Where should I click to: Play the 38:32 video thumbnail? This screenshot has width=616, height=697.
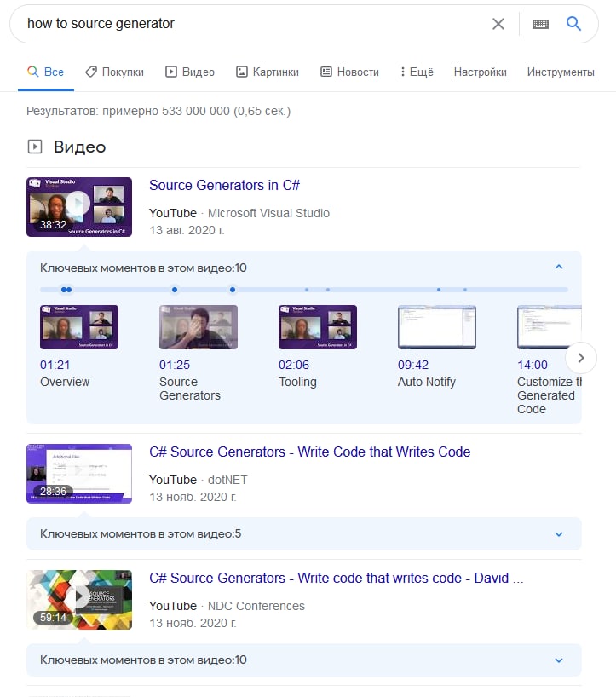click(79, 207)
